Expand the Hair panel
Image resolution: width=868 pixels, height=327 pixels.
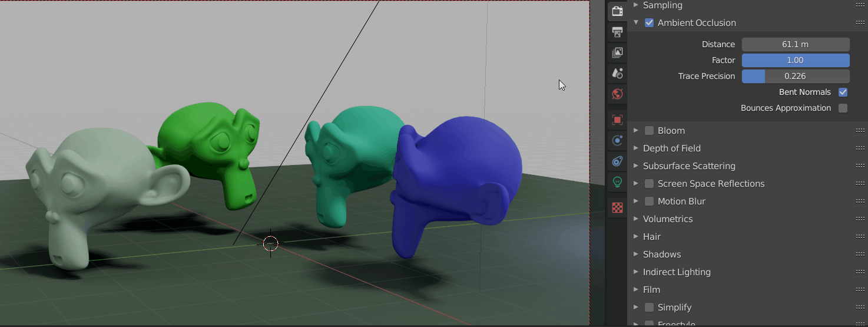[x=636, y=237]
